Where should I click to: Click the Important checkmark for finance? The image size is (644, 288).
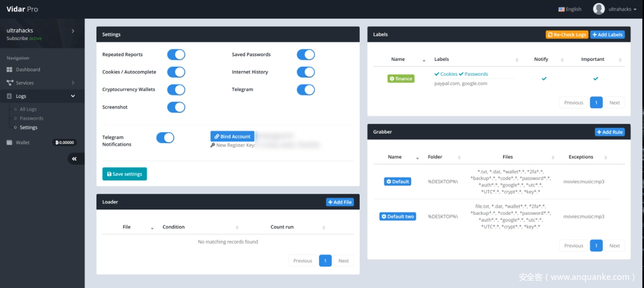point(595,78)
